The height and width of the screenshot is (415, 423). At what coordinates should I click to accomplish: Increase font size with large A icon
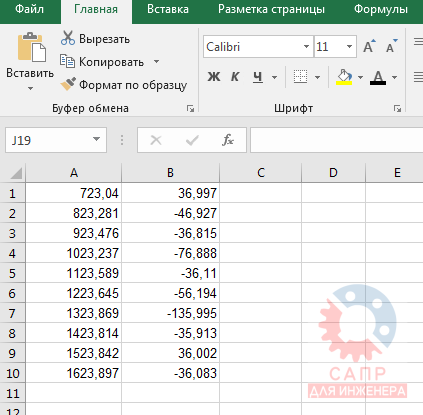(x=369, y=46)
